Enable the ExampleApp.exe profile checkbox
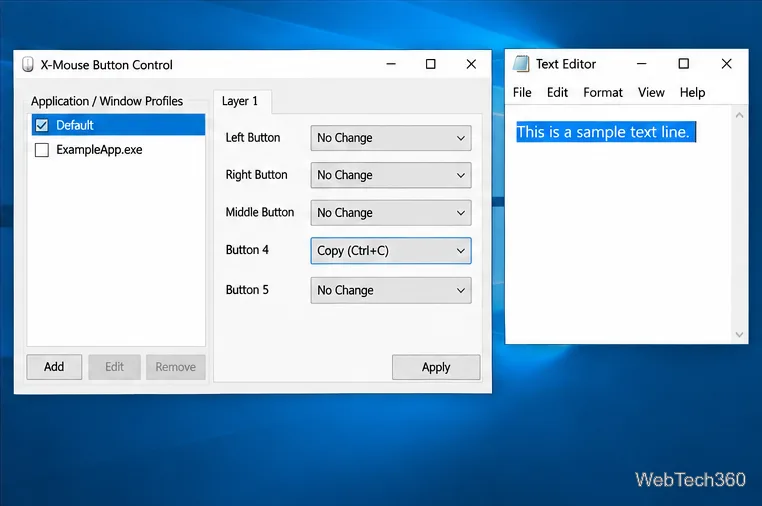Viewport: 762px width, 506px height. 42,150
